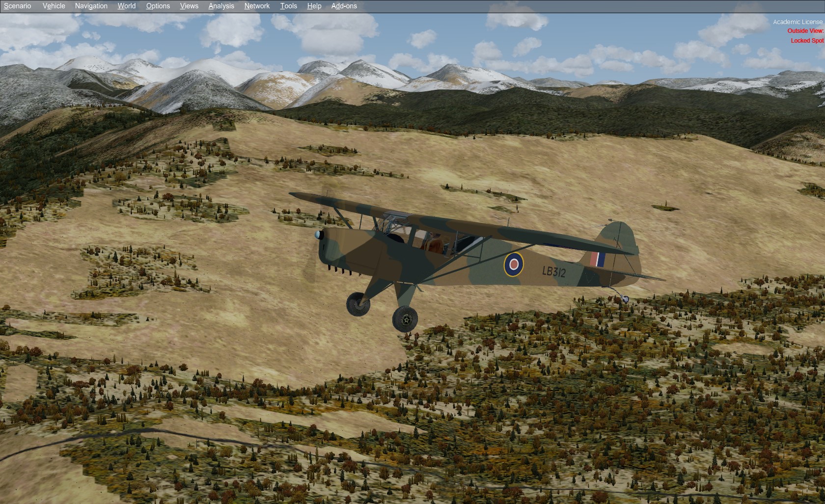The height and width of the screenshot is (504, 825).
Task: Click the aircraft's small tail wheel
Action: pyautogui.click(x=625, y=298)
